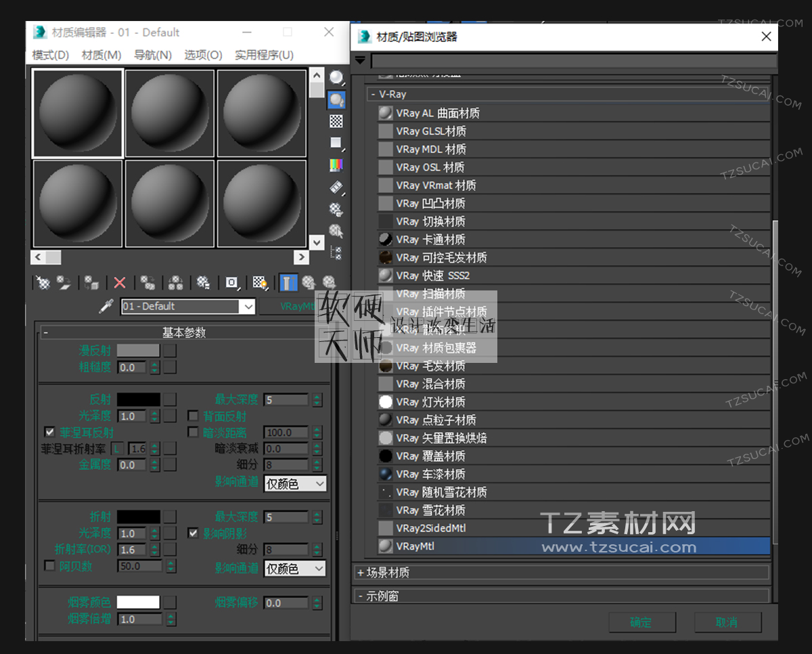812x654 pixels.
Task: Click Go Forward to Sibling icon
Action: point(330,282)
